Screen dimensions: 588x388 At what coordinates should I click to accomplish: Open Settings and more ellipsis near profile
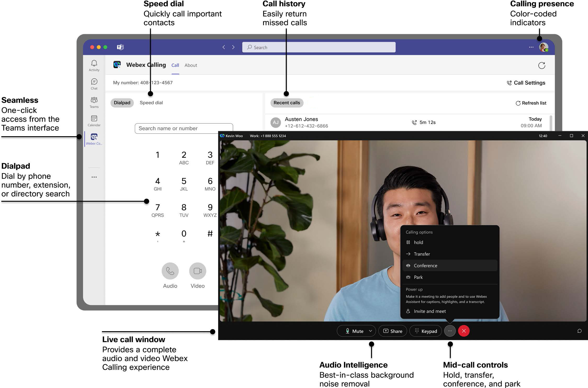(531, 47)
